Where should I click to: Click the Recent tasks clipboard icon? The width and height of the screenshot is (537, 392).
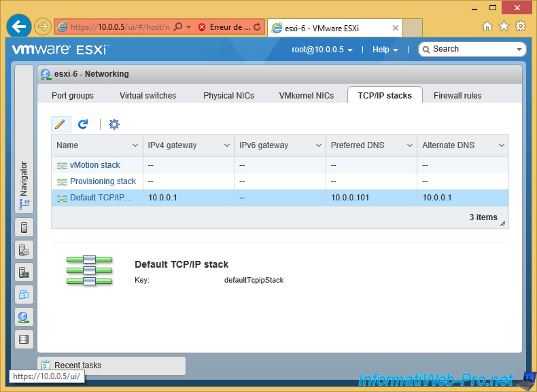[x=46, y=366]
